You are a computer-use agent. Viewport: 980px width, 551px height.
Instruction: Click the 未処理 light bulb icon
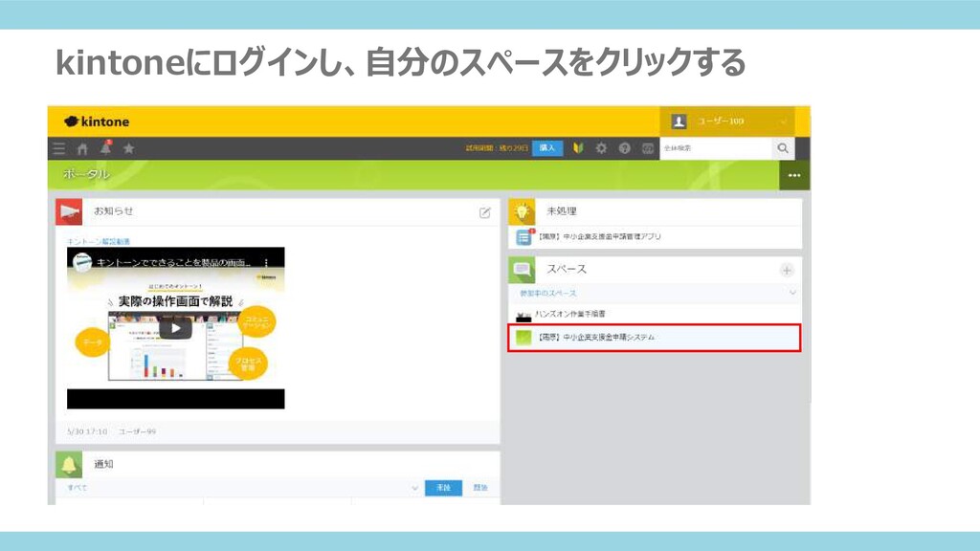coord(522,211)
